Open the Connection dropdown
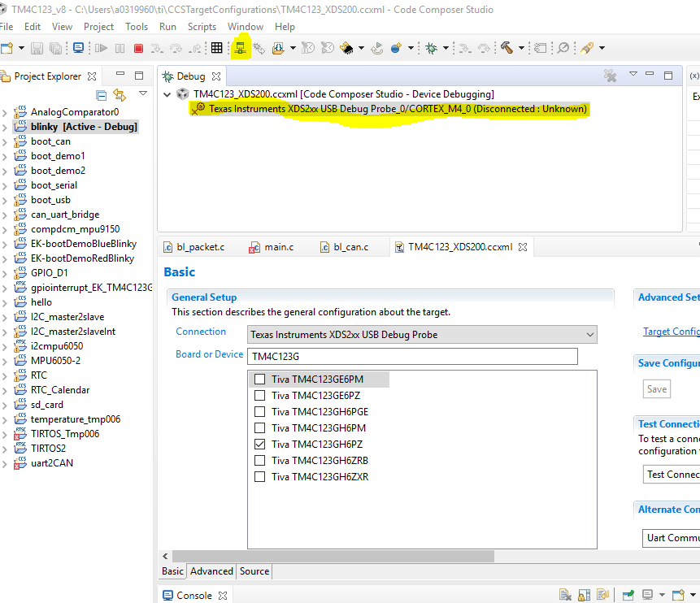This screenshot has height=603, width=700. click(x=422, y=335)
